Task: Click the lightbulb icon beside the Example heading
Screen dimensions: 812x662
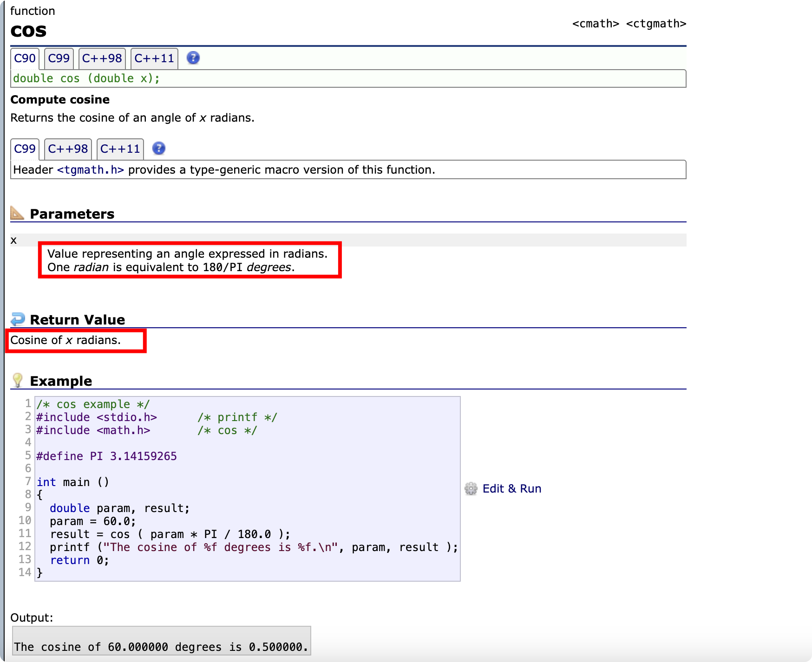Action: (x=18, y=380)
